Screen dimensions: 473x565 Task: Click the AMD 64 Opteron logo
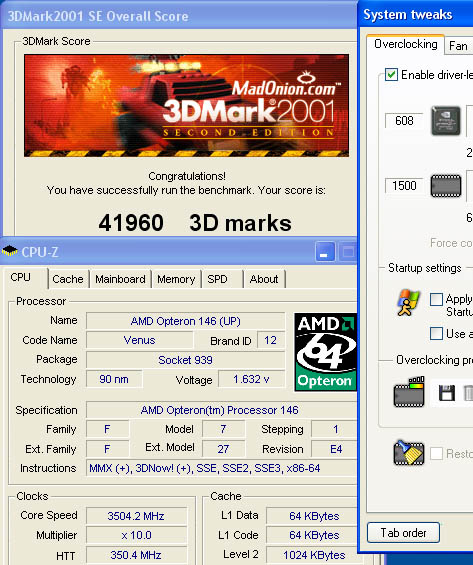tap(325, 352)
